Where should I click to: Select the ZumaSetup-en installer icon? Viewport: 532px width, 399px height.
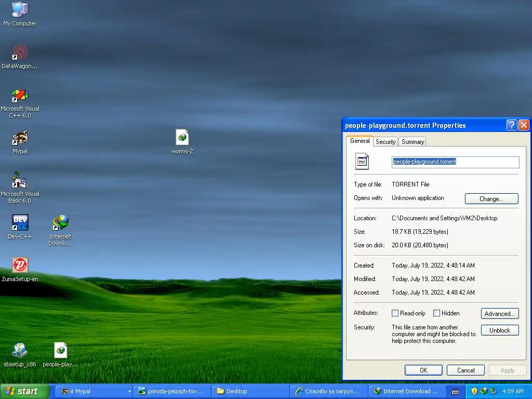[20, 270]
